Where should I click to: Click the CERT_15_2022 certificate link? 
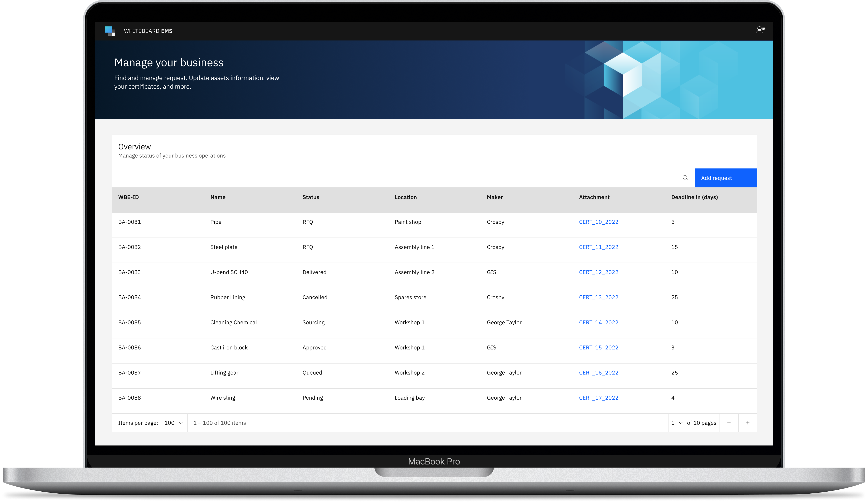coord(598,347)
